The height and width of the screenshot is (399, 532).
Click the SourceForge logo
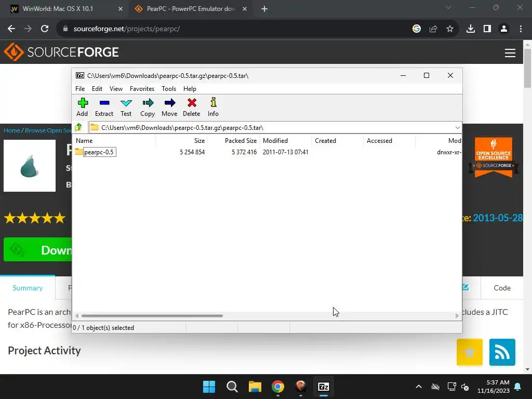click(x=61, y=52)
